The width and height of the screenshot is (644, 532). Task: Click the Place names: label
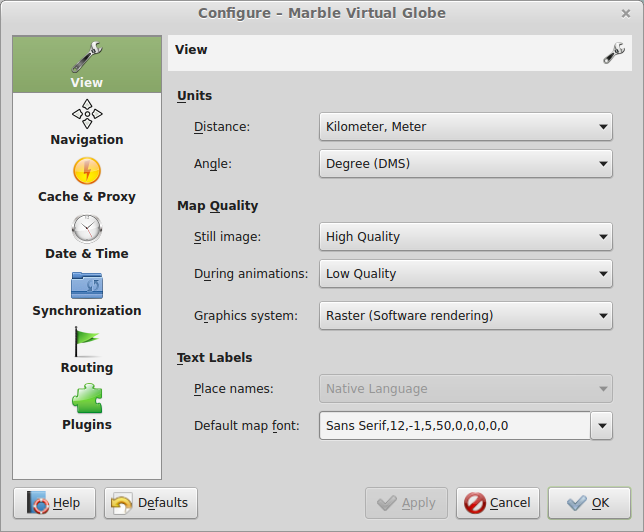click(x=234, y=389)
